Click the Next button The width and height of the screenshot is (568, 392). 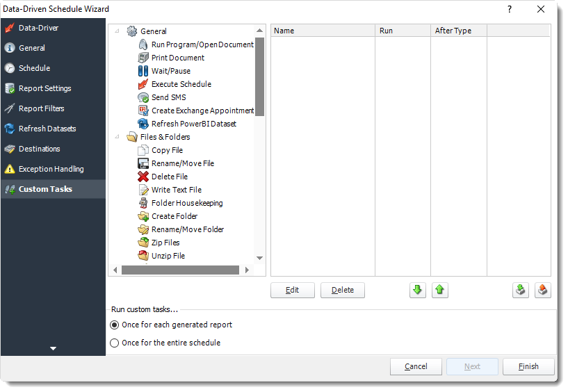point(472,367)
